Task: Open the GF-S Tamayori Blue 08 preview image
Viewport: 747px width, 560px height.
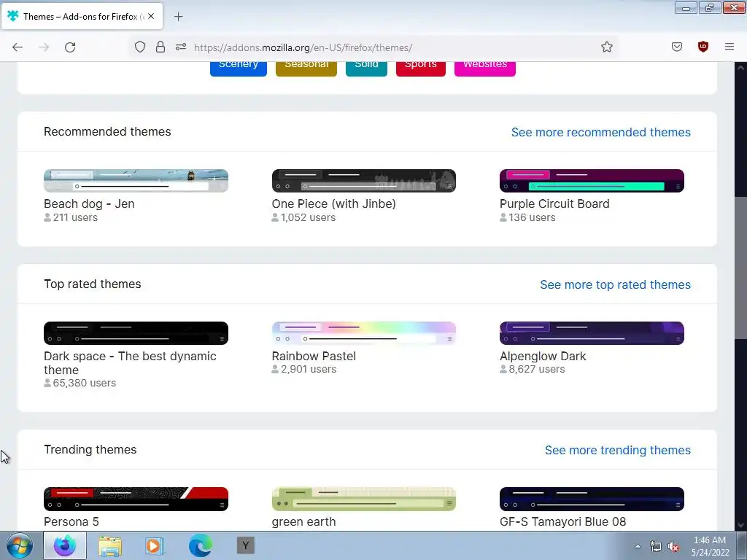Action: tap(592, 499)
